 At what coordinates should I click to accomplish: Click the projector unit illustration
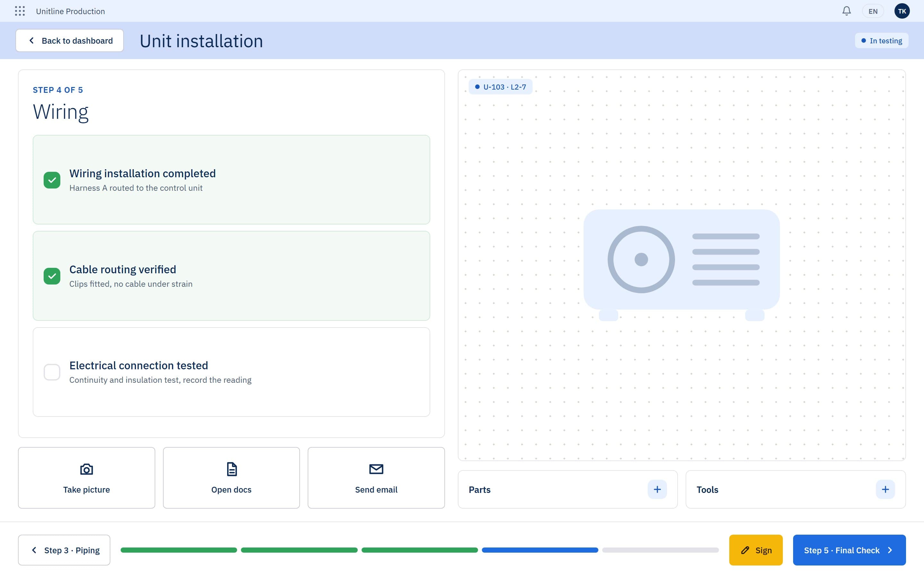681,265
